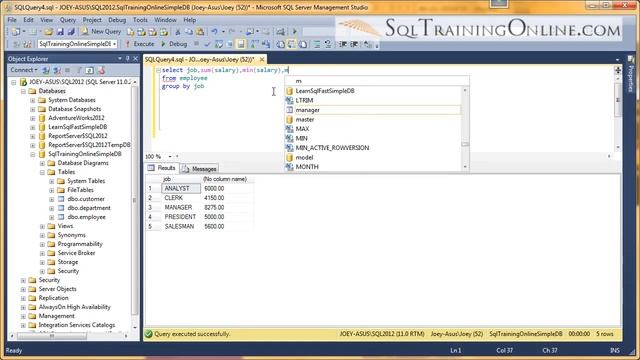Image resolution: width=640 pixels, height=360 pixels.
Task: Click the Comment Out Selected Lines icon
Action: coord(316,44)
